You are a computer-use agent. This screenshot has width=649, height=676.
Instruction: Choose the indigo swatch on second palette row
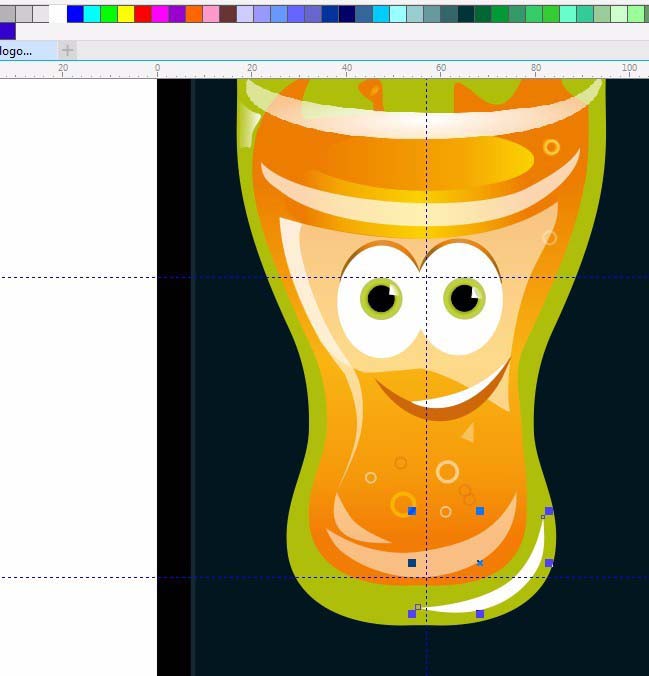7,31
